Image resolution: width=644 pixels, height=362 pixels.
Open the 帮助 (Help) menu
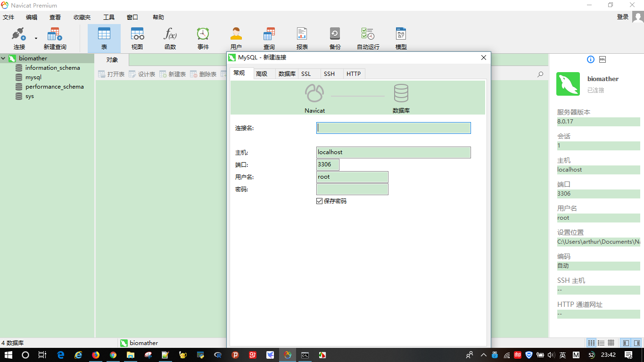(158, 17)
